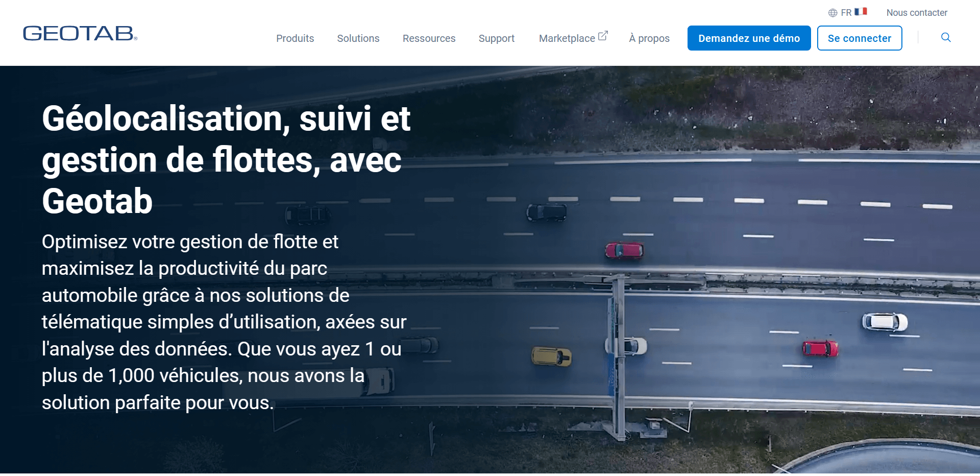Click the white car in the hero video
Image resolution: width=980 pixels, height=476 pixels.
tap(885, 322)
